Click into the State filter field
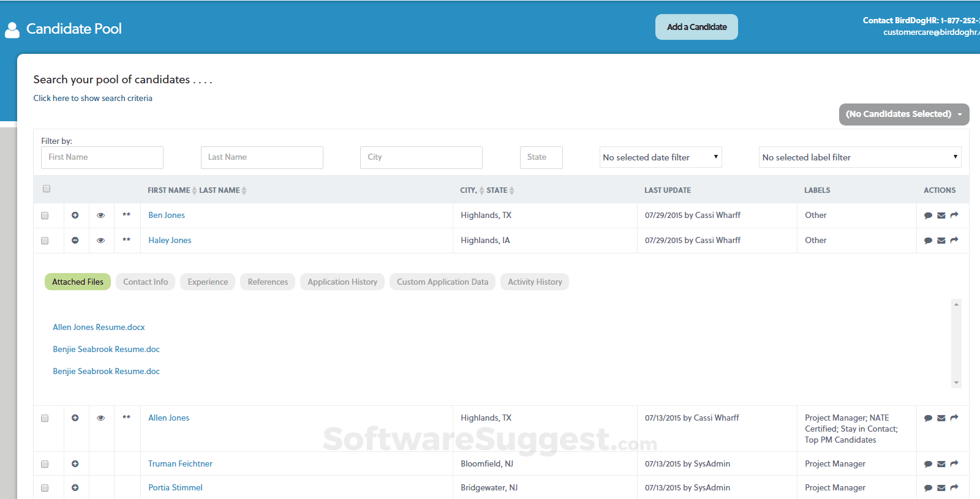The image size is (980, 499). tap(541, 157)
